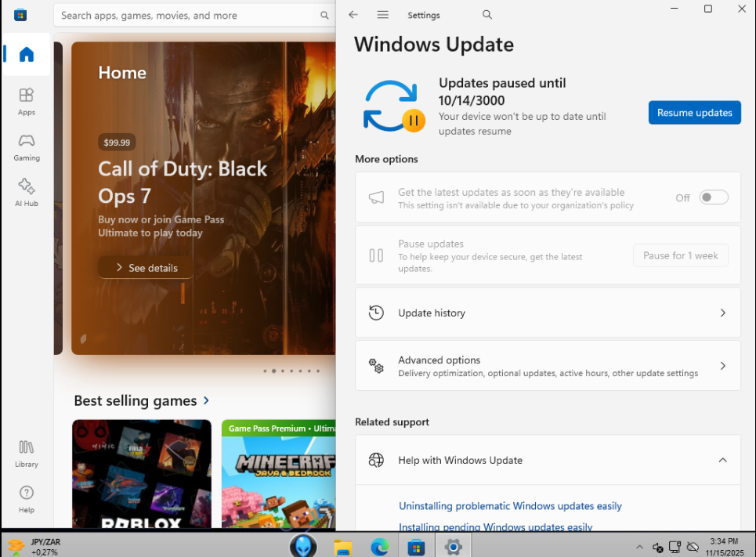Click the Windows Update paused sync icon
The image size is (756, 557).
(x=393, y=106)
